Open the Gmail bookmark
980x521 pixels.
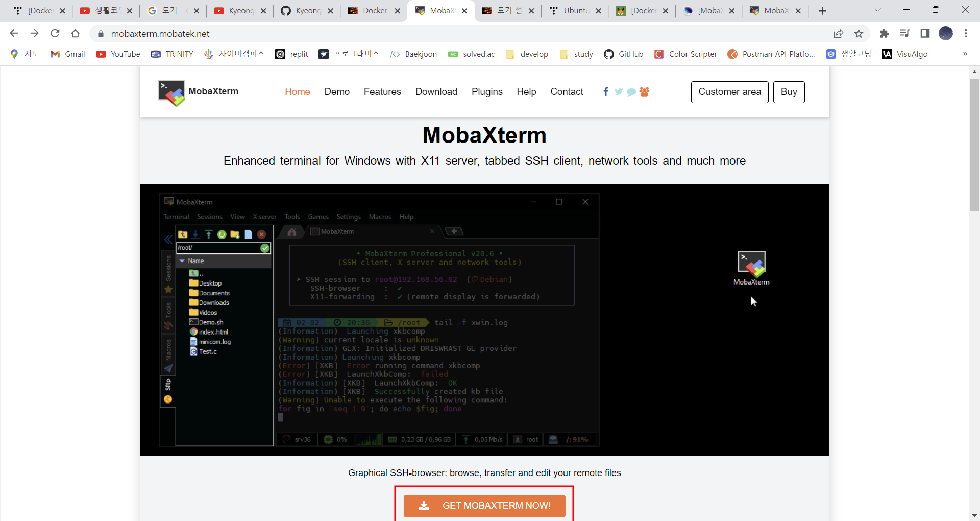pyautogui.click(x=67, y=54)
